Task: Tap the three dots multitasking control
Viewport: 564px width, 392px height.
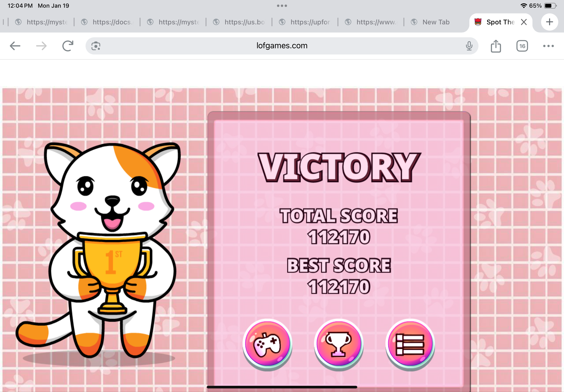Action: pos(282,6)
